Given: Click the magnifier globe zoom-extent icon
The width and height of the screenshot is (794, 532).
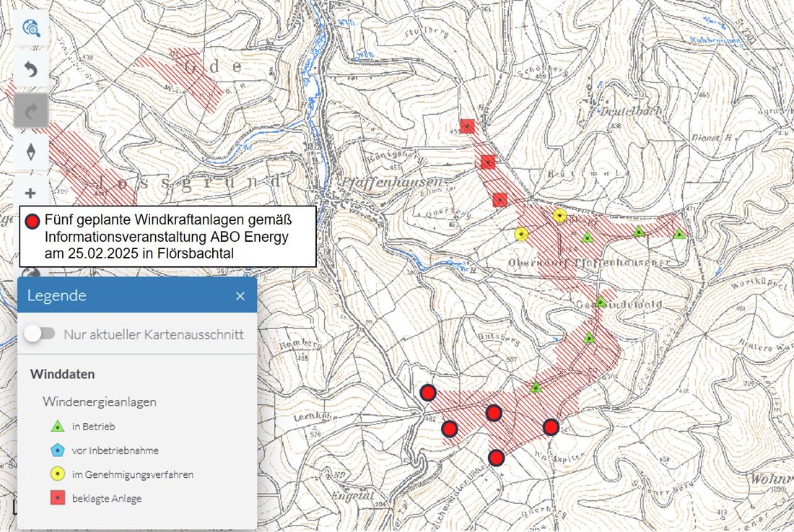Looking at the screenshot, I should click(31, 28).
